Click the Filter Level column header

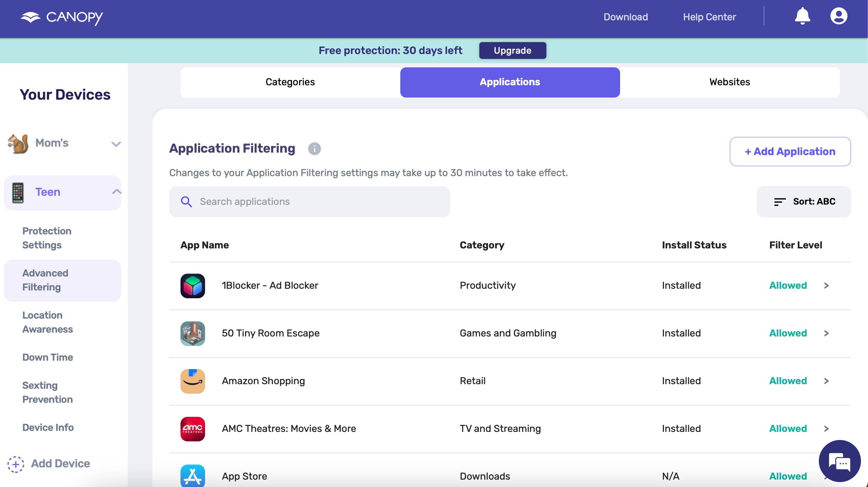[796, 245]
